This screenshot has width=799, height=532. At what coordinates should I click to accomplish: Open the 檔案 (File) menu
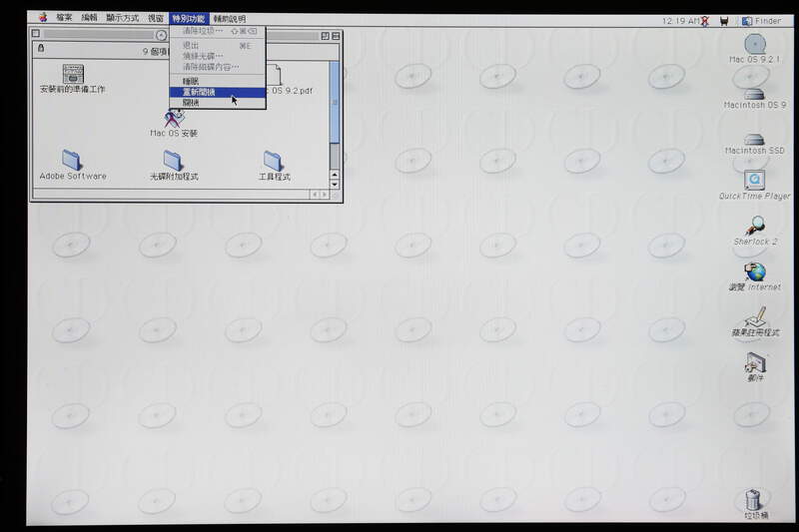[64, 18]
